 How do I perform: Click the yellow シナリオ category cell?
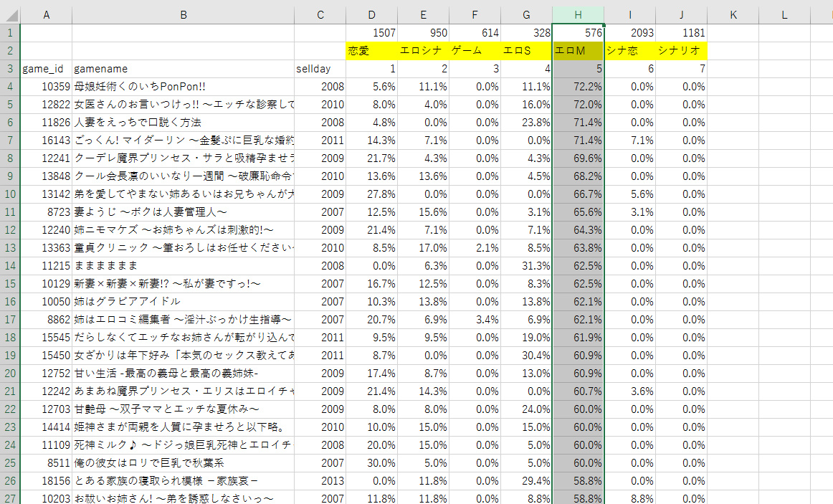pos(681,51)
